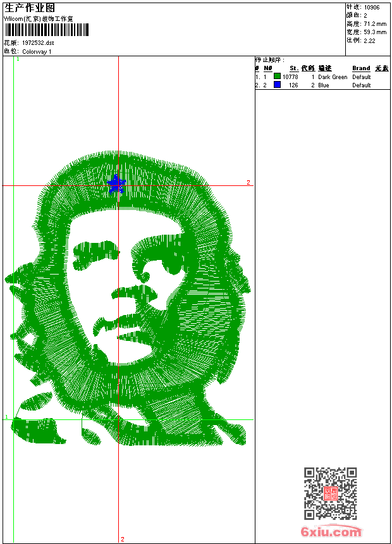Click the Blue color swatch
Image resolution: width=392 pixels, height=544 pixels.
[x=277, y=84]
